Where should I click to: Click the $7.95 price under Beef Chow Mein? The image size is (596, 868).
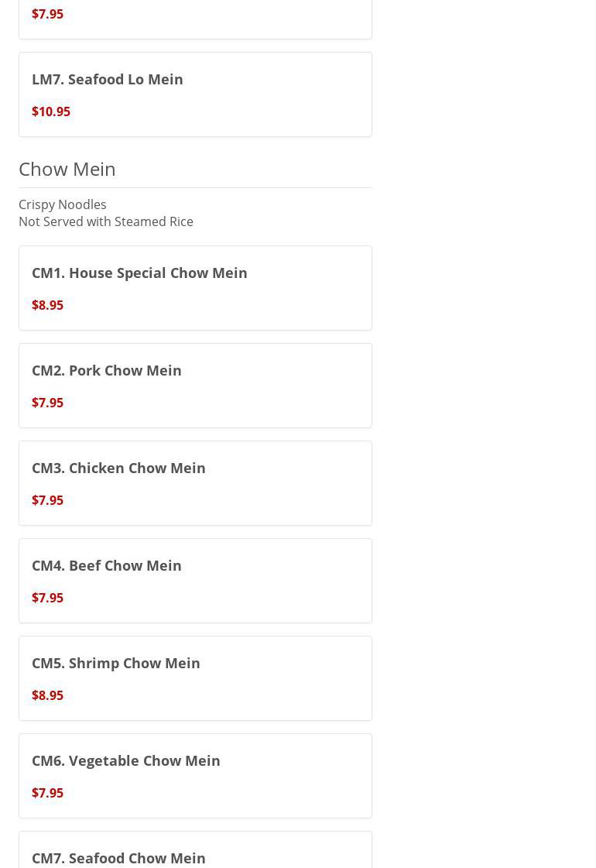pyautogui.click(x=47, y=598)
